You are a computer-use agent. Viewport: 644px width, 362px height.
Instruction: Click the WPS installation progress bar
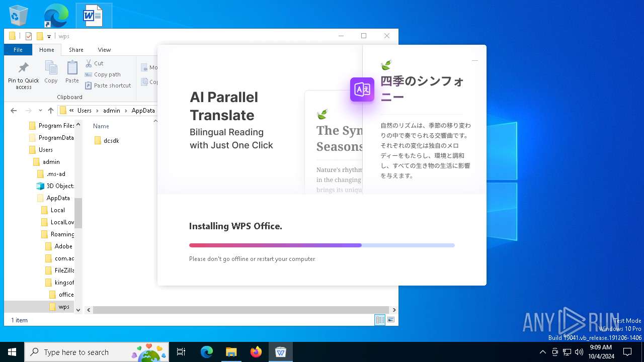pos(322,245)
